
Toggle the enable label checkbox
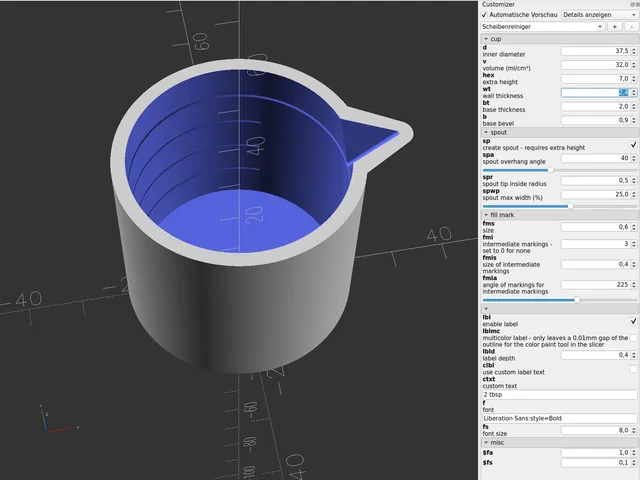coord(633,321)
